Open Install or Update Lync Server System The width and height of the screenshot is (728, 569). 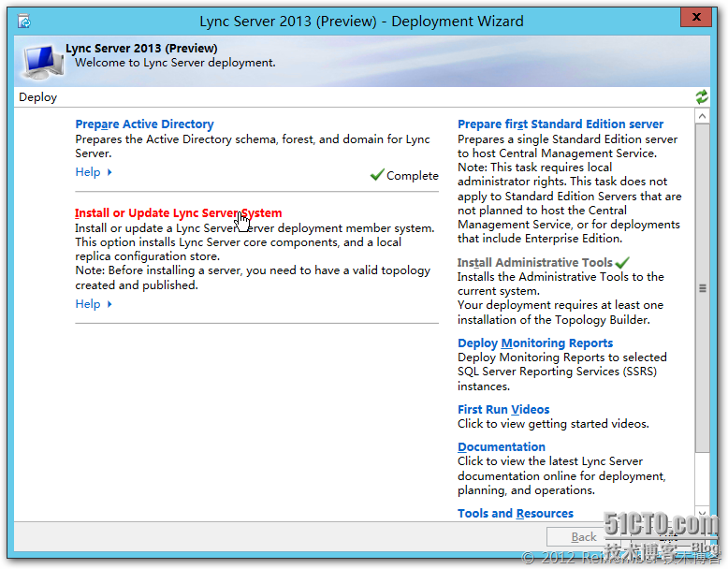pyautogui.click(x=179, y=212)
